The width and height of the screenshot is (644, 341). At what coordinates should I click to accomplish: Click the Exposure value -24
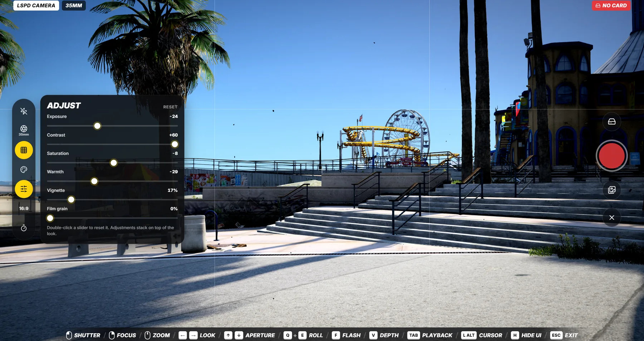click(x=174, y=117)
